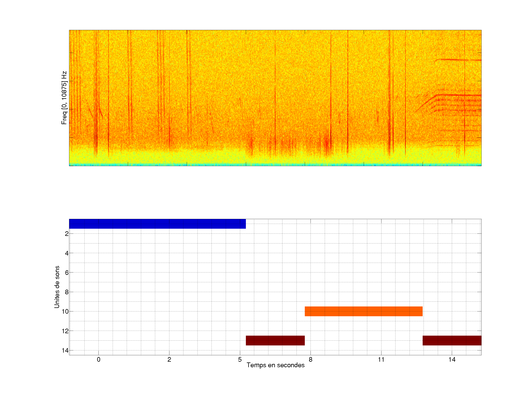The height and width of the screenshot is (399, 532).
Task: Click the y-axis tick label 14
Action: click(x=65, y=350)
